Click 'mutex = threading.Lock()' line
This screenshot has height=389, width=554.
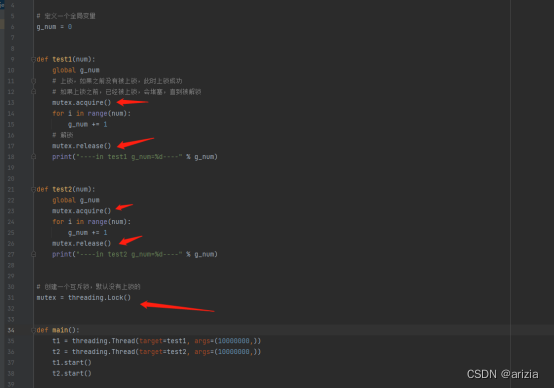pos(84,298)
